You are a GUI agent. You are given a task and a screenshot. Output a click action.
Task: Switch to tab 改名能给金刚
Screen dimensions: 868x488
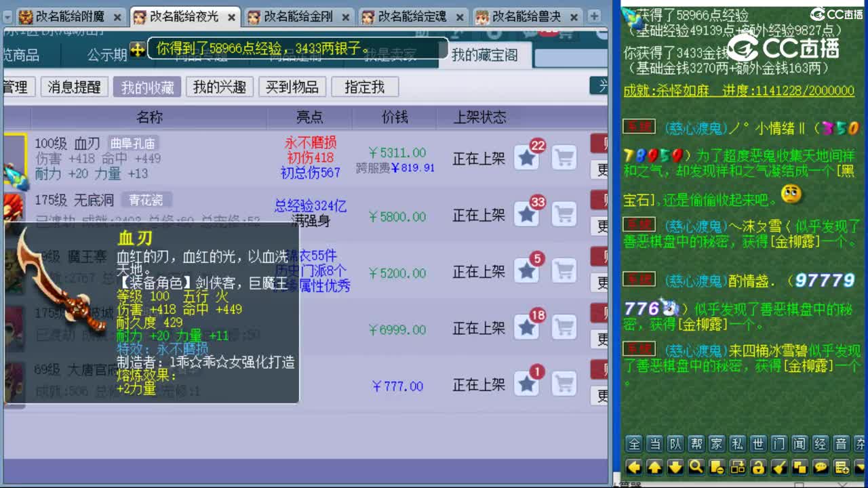click(x=298, y=16)
